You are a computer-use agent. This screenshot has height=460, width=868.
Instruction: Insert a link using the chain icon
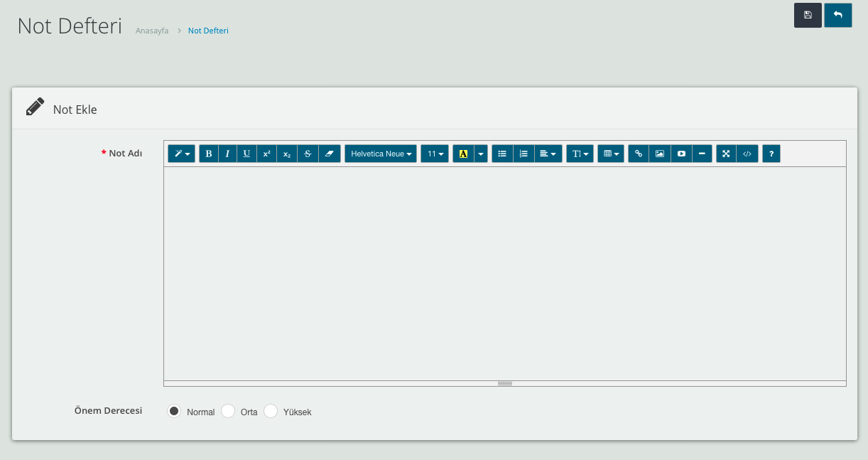click(639, 154)
